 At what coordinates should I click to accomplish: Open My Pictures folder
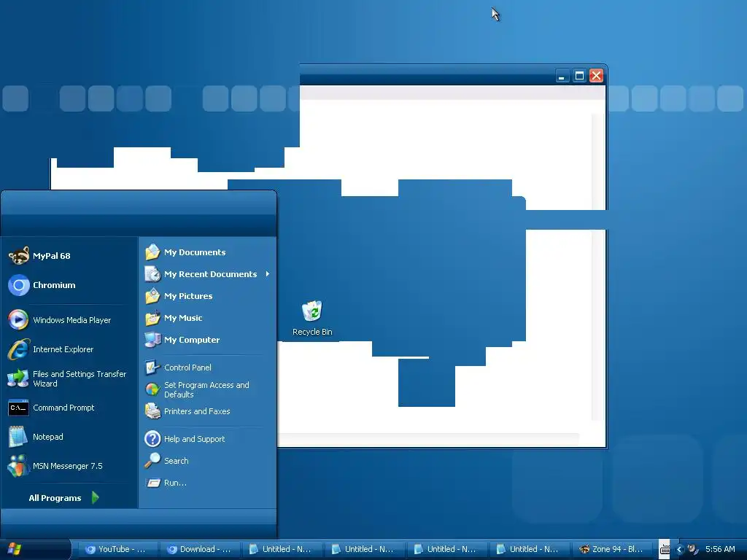point(207,296)
